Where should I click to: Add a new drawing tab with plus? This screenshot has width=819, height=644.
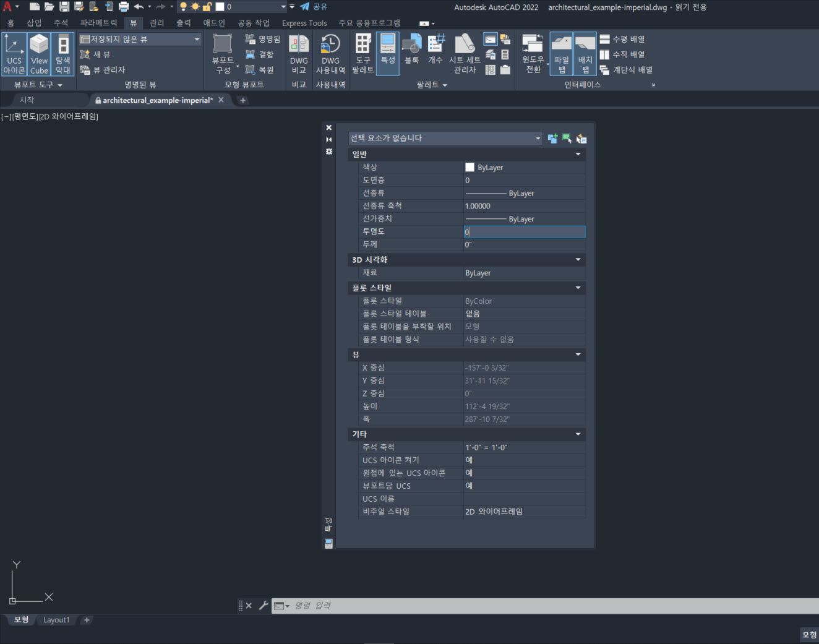click(x=242, y=100)
